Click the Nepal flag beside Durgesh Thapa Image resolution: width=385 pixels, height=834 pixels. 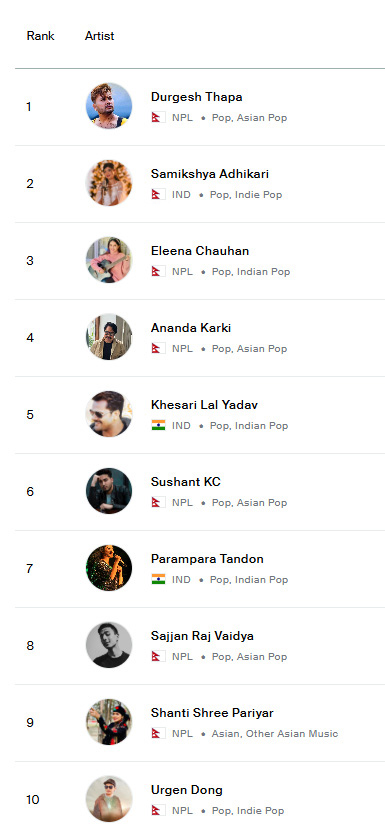coord(158,118)
